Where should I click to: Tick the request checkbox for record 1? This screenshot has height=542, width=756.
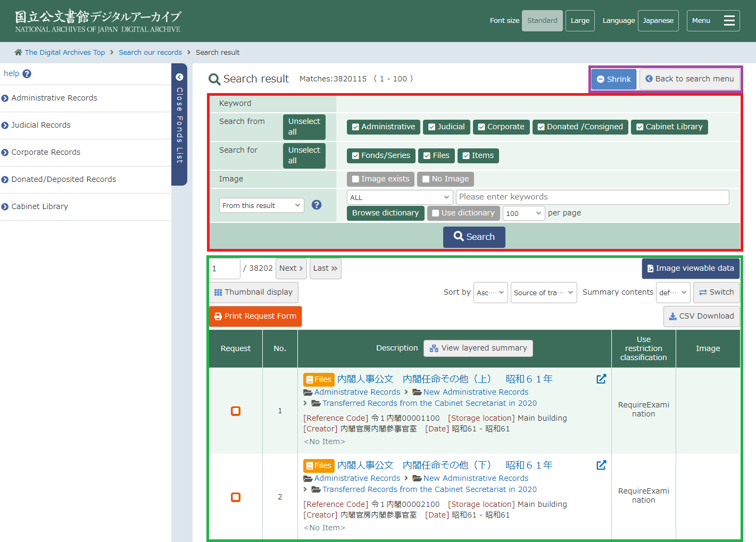pyautogui.click(x=236, y=411)
